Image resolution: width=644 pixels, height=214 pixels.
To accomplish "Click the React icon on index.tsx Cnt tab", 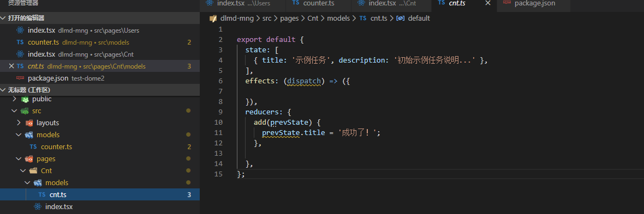I will 361,3.
